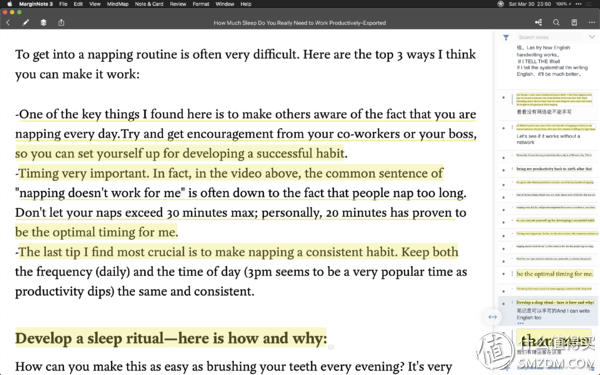Click the document title in toolbar
600x375 pixels.
300,23
